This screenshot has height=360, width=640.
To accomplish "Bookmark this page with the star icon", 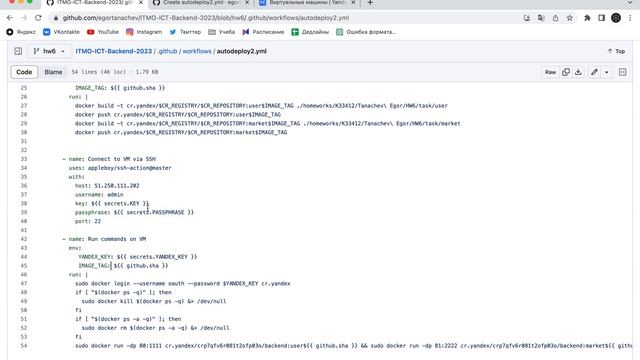I will [570, 18].
